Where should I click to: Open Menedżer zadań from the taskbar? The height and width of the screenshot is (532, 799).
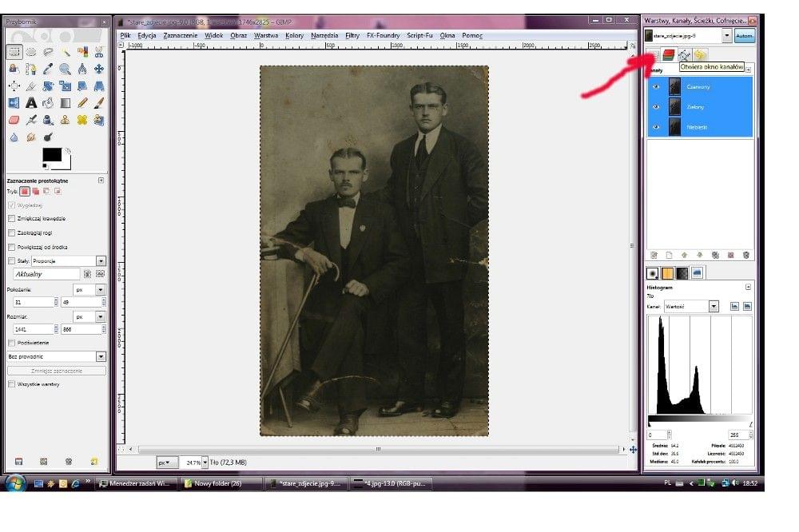click(x=137, y=483)
